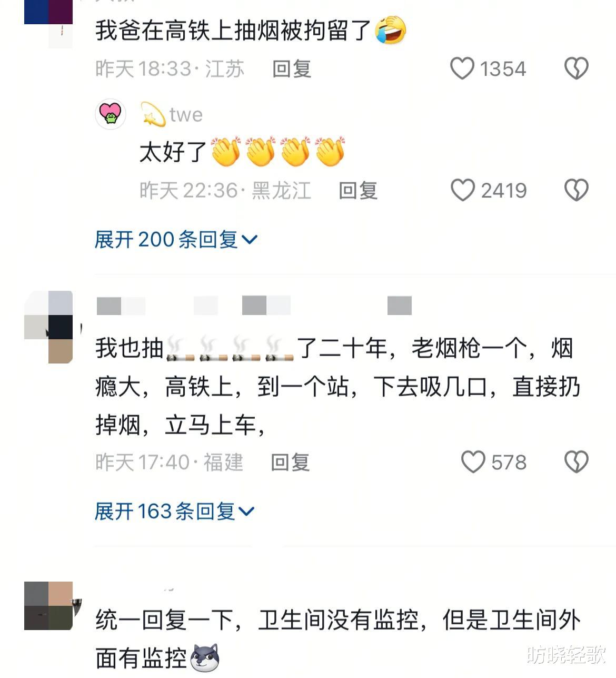Tap broken heart on twe's reply
Viewport: 616px width, 678px height.
click(x=576, y=190)
